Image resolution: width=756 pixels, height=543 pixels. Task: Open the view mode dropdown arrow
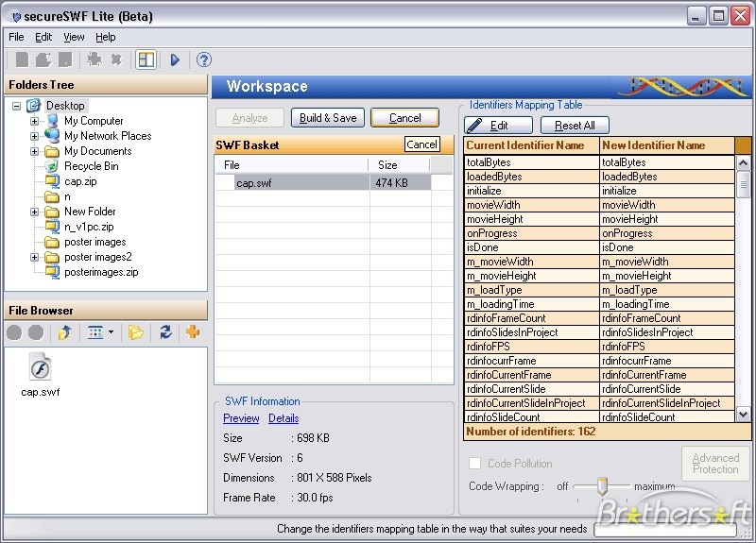pos(111,332)
